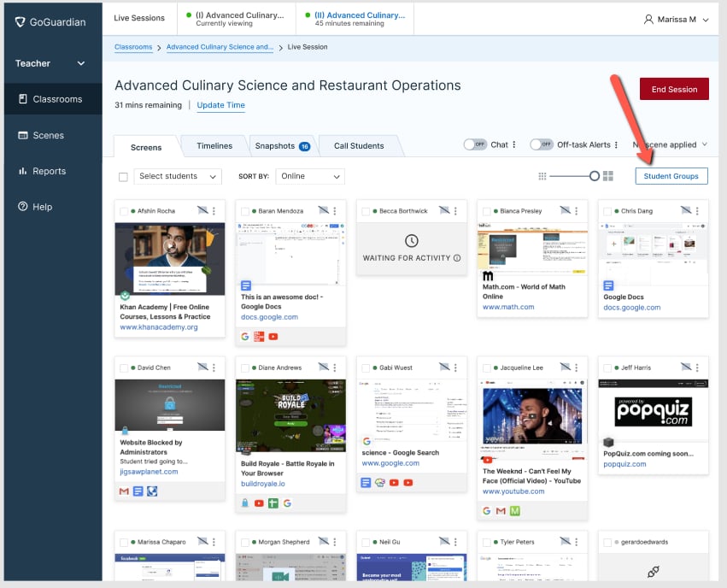Click Diane Andrews' screen-lock icon
Screen dimensions: 727x588
pos(324,367)
